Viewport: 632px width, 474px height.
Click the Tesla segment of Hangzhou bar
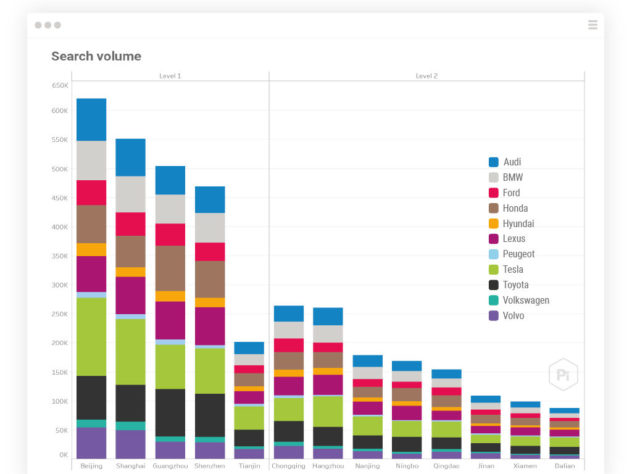pos(328,411)
